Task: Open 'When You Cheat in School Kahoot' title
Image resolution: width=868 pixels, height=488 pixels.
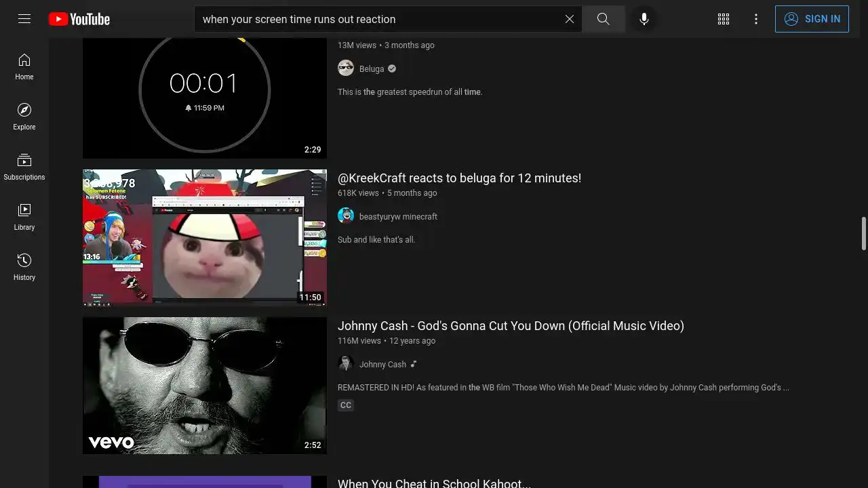Action: (x=434, y=483)
